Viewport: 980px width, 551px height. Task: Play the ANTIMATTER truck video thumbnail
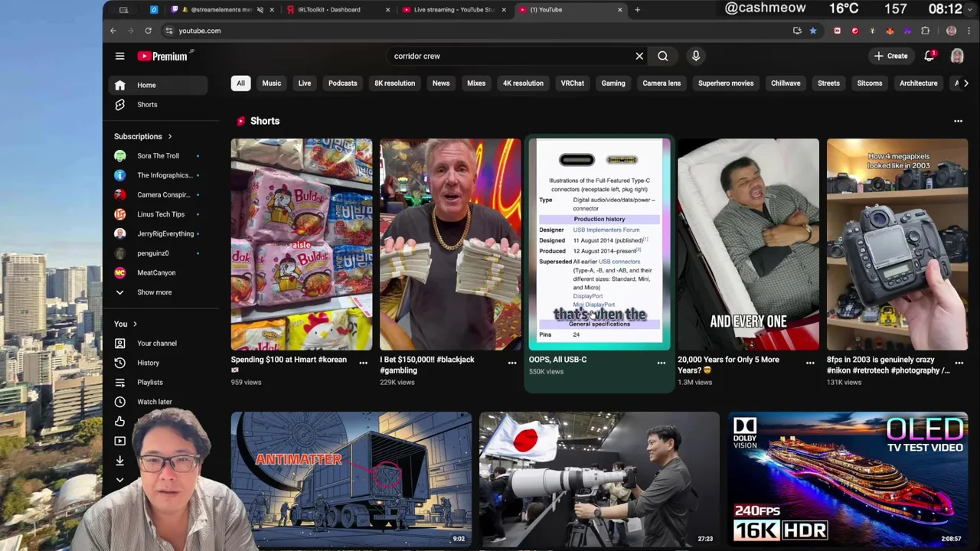pos(351,479)
